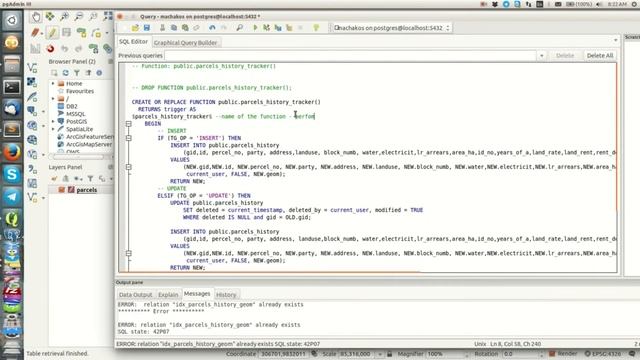Collapse all in Browser Panel
The height and width of the screenshot is (360, 640).
(88, 73)
